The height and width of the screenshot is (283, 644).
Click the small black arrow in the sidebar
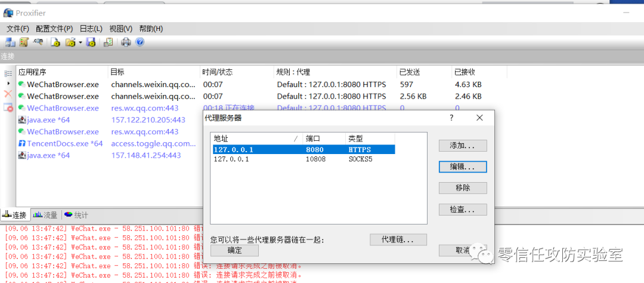pyautogui.click(x=8, y=83)
